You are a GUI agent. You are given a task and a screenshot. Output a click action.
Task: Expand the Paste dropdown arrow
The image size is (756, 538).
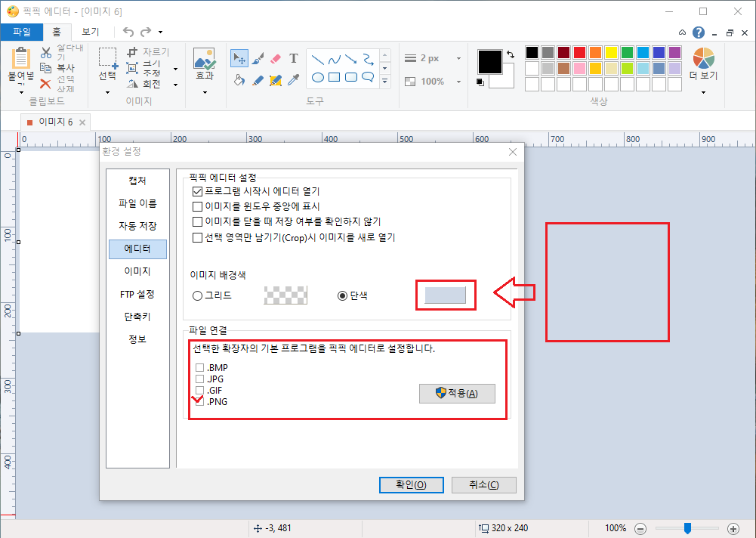click(21, 91)
